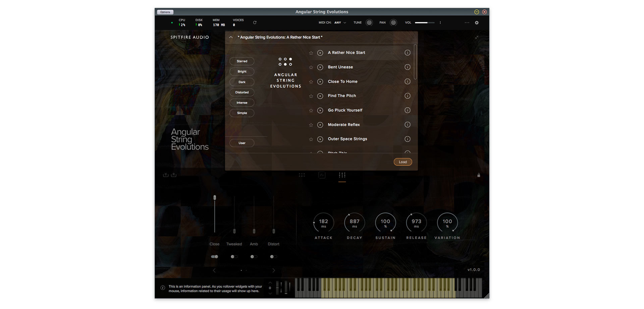Click the refresh icon next to VOICES
644x309 pixels.
pos(255,22)
